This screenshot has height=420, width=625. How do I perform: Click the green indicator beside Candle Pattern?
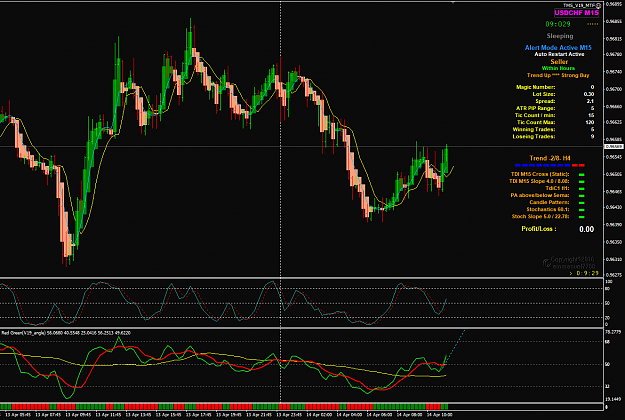[582, 203]
